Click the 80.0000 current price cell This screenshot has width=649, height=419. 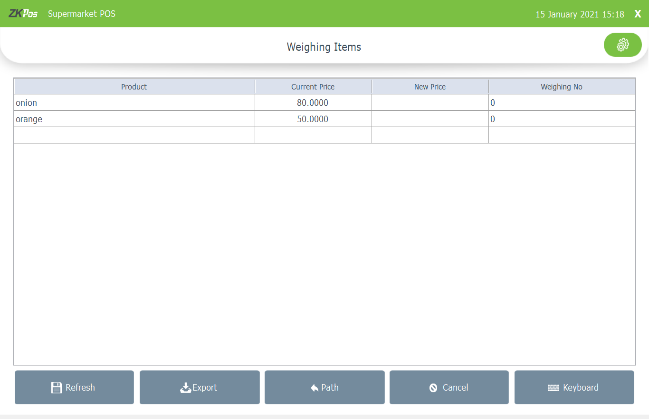point(313,103)
